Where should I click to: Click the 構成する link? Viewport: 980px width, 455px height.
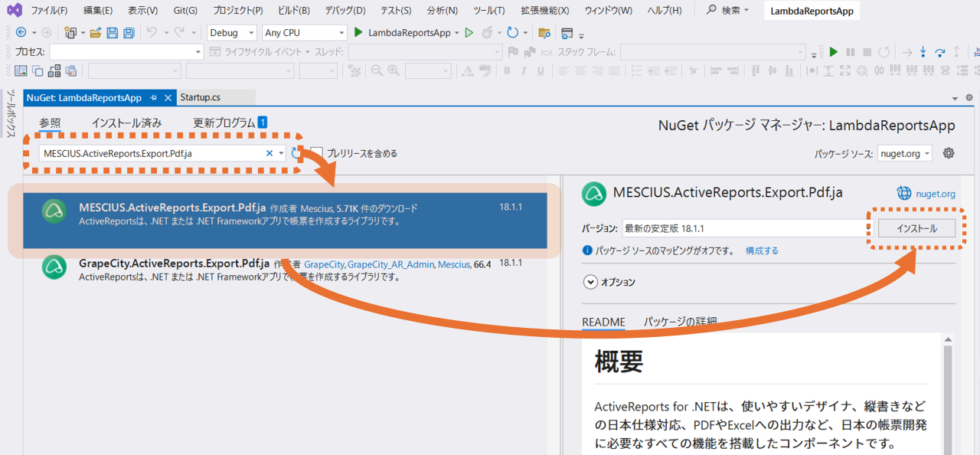[762, 250]
